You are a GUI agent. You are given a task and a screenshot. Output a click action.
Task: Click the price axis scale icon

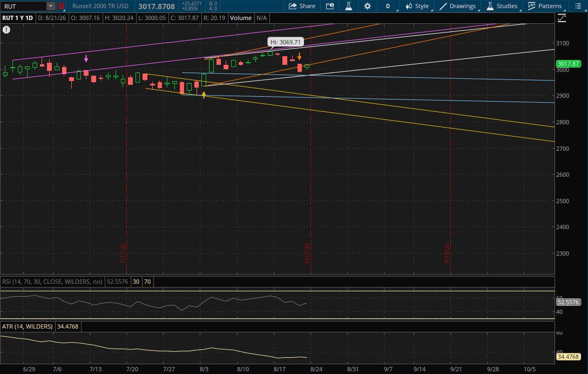[x=562, y=18]
